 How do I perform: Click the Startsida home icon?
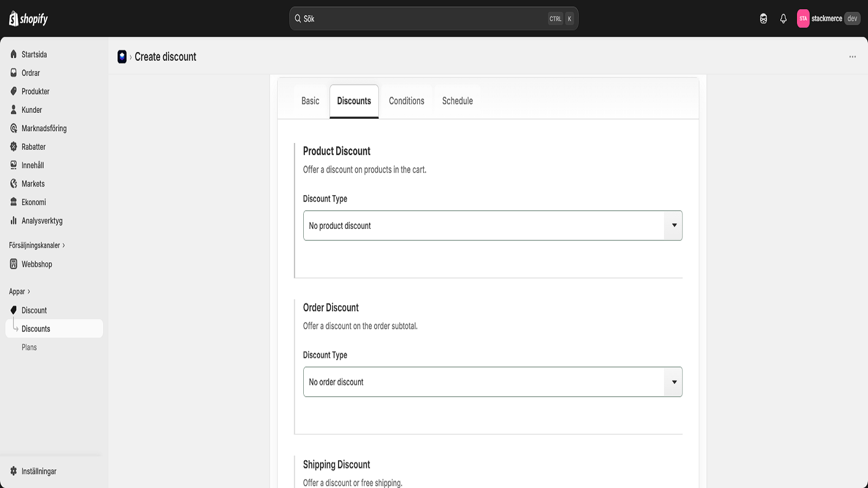14,54
